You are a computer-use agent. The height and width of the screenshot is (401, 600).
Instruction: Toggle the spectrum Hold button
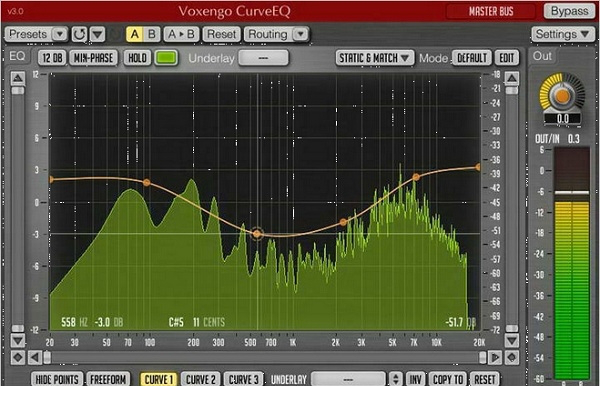137,58
